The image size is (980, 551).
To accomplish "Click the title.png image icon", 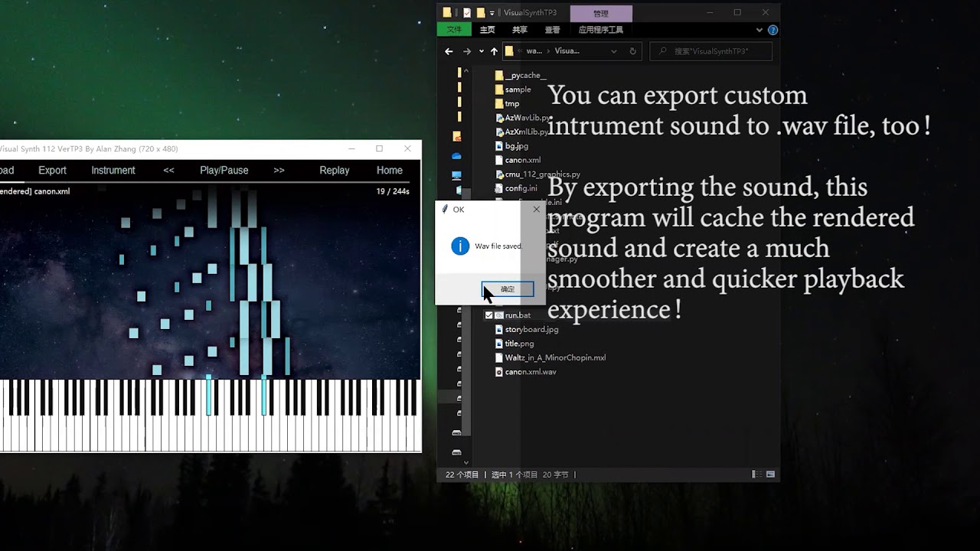I will click(x=499, y=344).
